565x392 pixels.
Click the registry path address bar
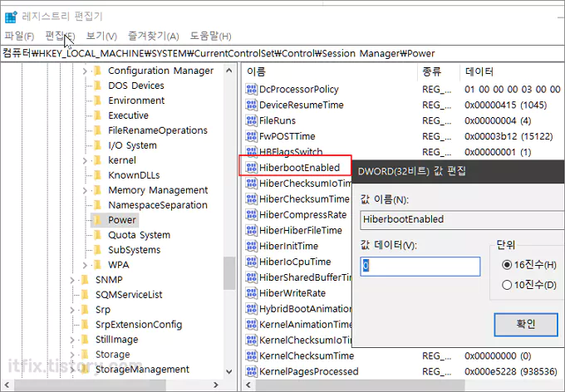(282, 53)
